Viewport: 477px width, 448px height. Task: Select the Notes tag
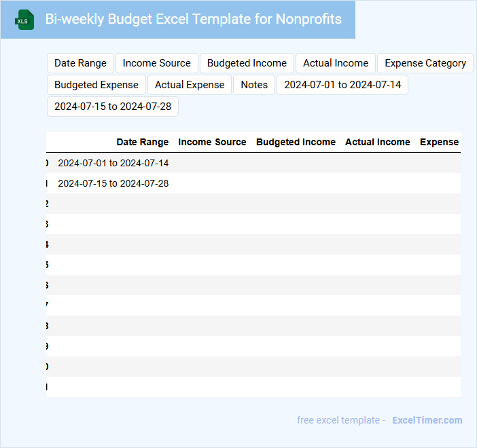(x=254, y=85)
